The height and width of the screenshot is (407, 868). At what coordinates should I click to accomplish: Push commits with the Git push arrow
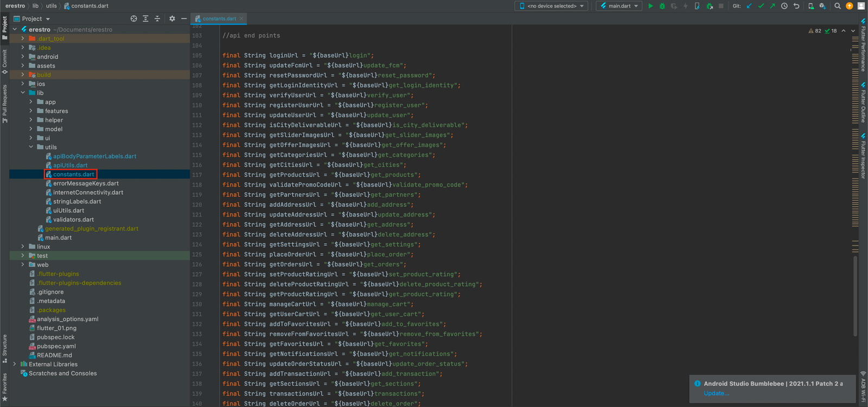(772, 6)
